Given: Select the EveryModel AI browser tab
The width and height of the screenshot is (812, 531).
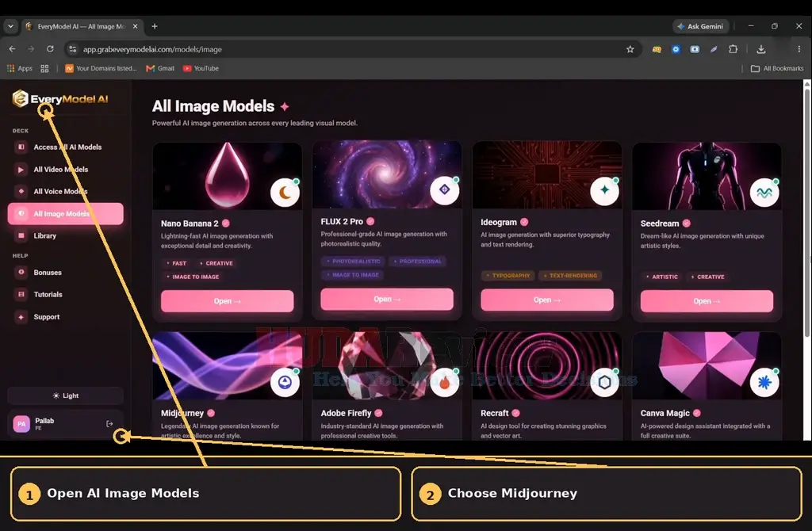Looking at the screenshot, I should pyautogui.click(x=82, y=26).
